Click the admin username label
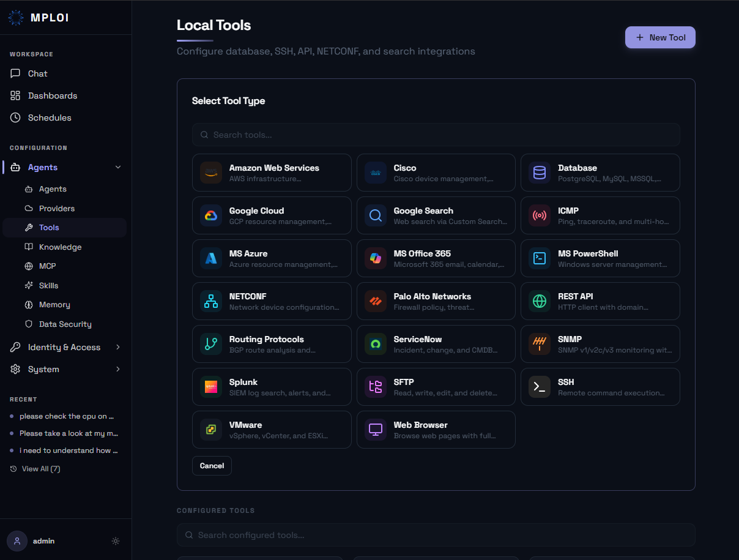 click(x=44, y=541)
